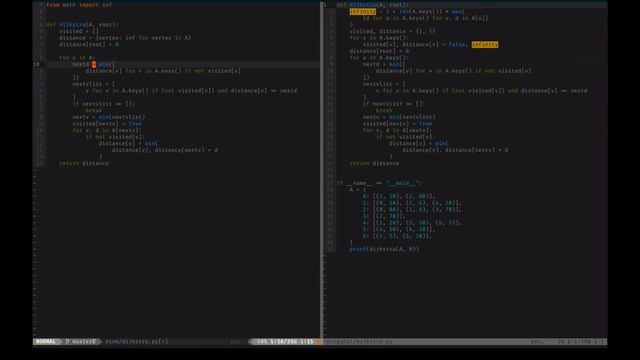Click 'for u in A.keys():' in right pane

(379, 58)
